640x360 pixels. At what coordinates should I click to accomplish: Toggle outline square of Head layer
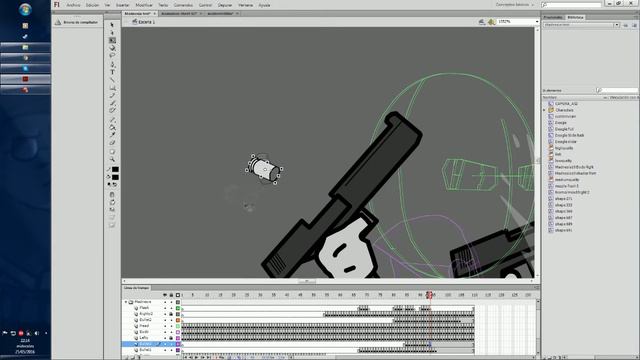coord(178,326)
